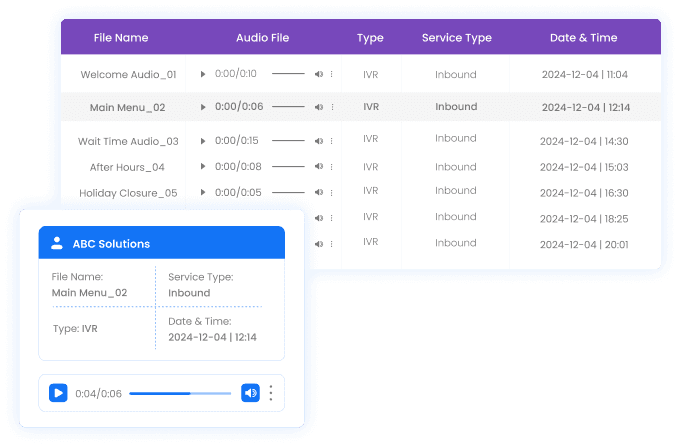Play the Holiday Closure_05 audio
Viewport: 680px width, 447px height.
(x=203, y=192)
